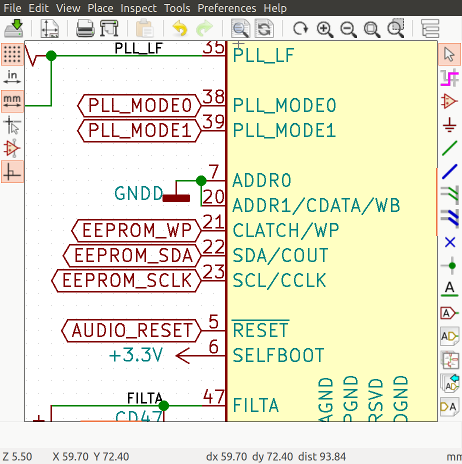Select bus-to-bus entry tool

click(x=449, y=217)
